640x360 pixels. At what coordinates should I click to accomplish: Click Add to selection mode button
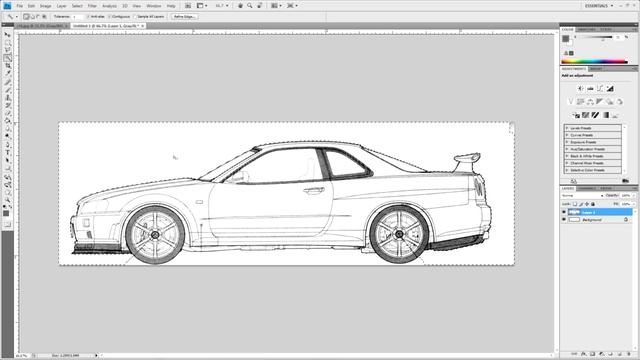click(x=32, y=17)
